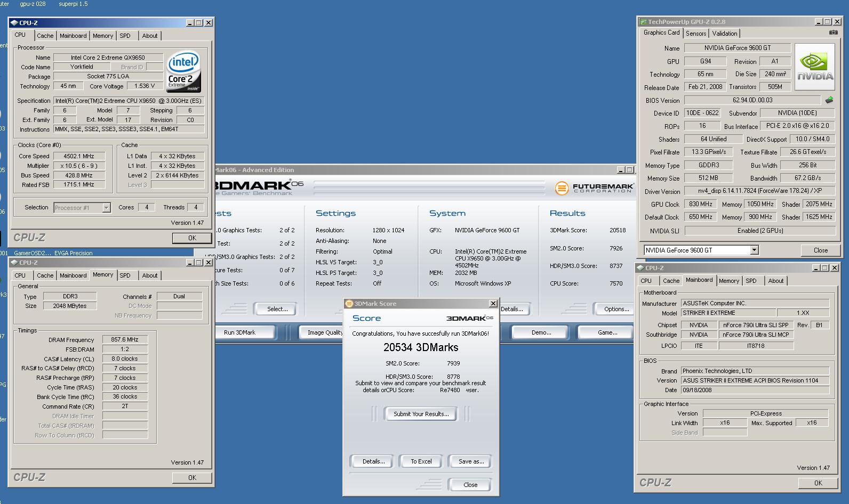Open the Sensors tab in GPU-Z
849x504 pixels.
696,33
